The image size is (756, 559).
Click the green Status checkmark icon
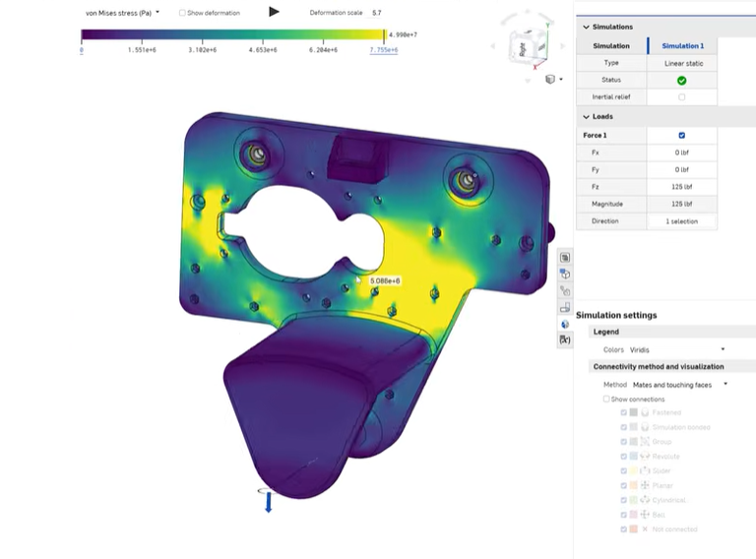[681, 80]
